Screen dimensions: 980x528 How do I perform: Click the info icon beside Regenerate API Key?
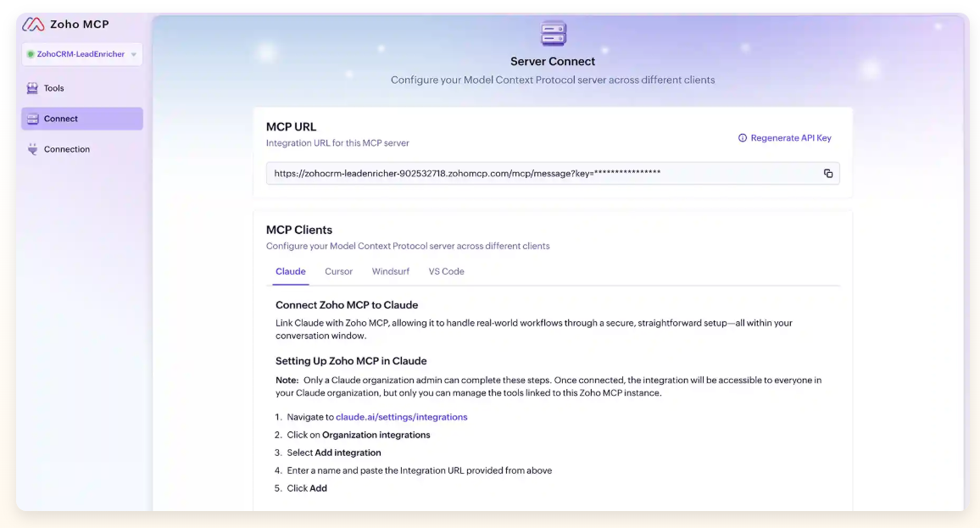click(743, 138)
